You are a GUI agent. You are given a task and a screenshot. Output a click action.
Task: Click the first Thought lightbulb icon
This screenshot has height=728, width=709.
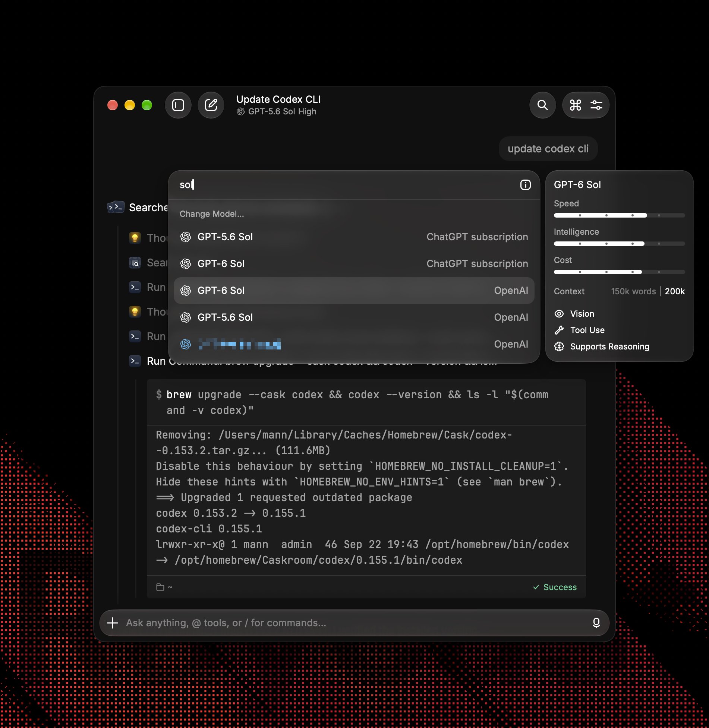pos(135,238)
